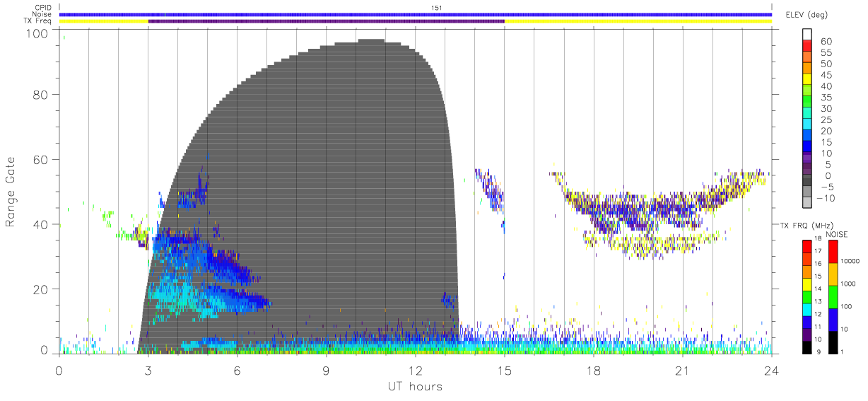
Task: Click x-axis tick label 21
Action: [x=683, y=371]
